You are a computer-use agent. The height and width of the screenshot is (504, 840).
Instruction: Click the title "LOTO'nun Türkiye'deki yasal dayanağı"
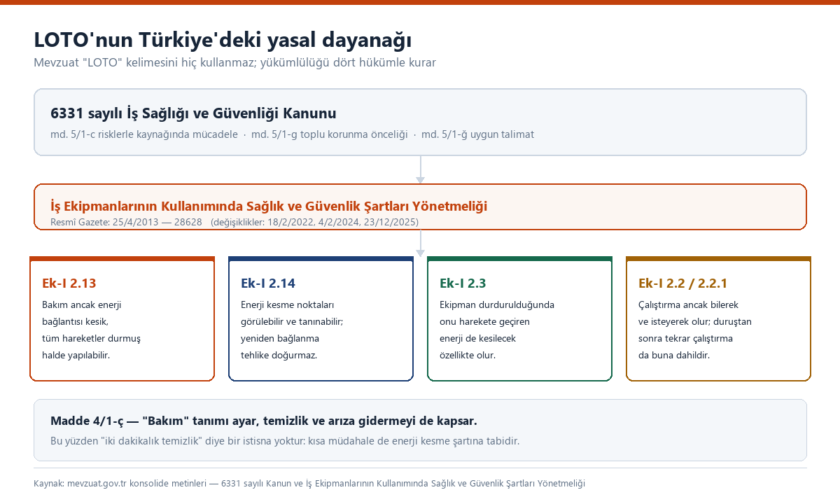[223, 39]
